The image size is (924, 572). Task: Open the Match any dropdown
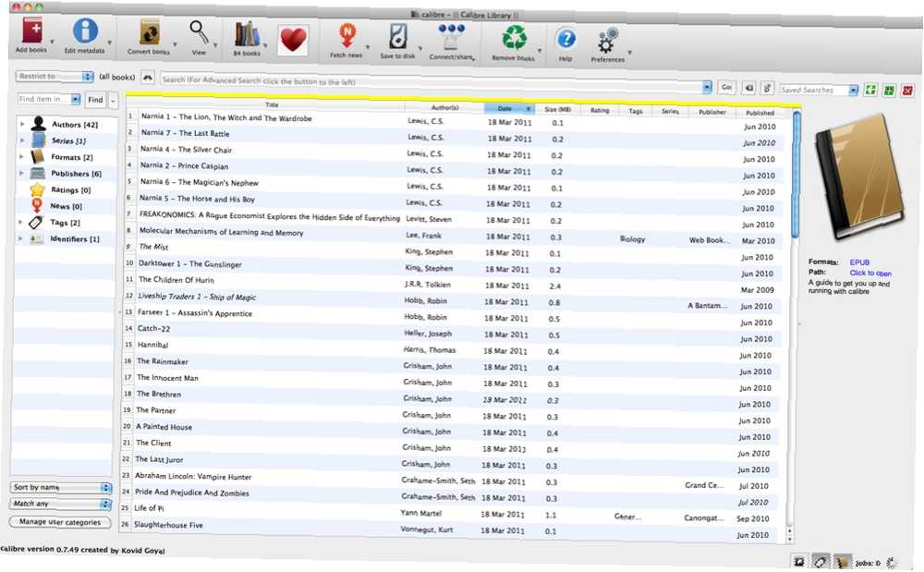(x=61, y=505)
